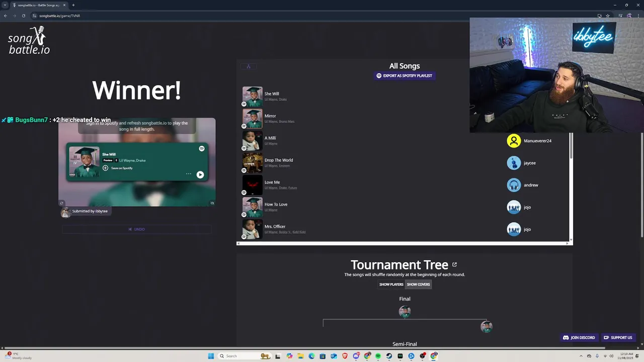Screen dimensions: 644x362
Task: Click the finalist cover on tree branch
Action: coord(486,326)
